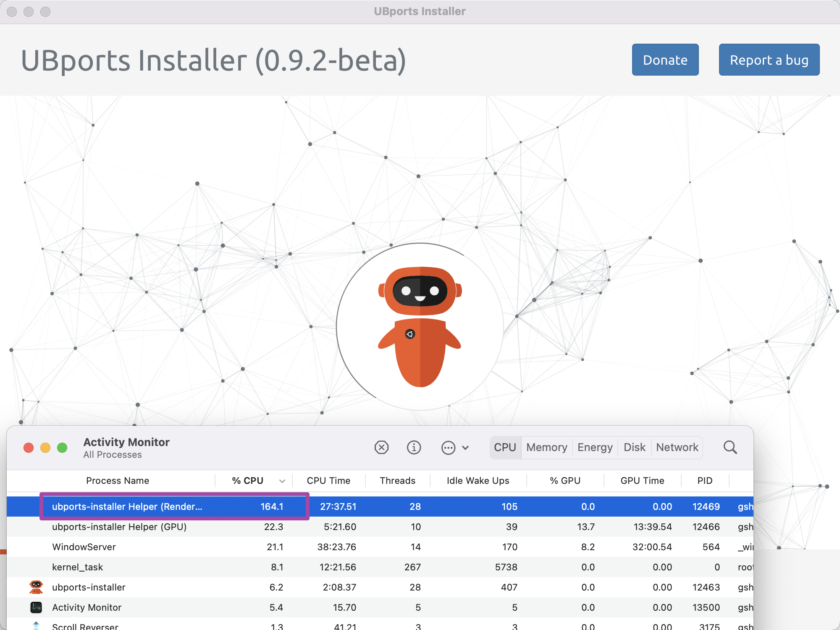Switch to the Memory tab
This screenshot has height=630, width=840.
coord(546,447)
